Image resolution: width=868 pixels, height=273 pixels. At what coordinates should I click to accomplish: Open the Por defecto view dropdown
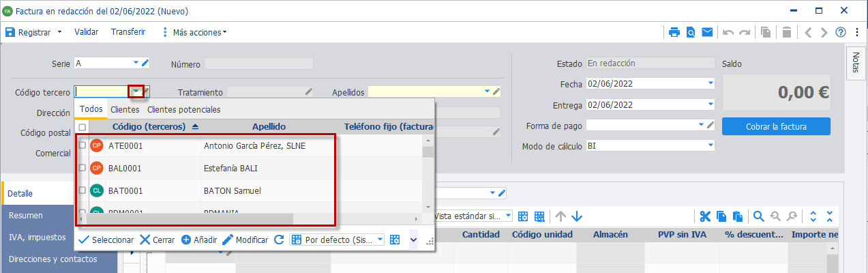point(380,240)
